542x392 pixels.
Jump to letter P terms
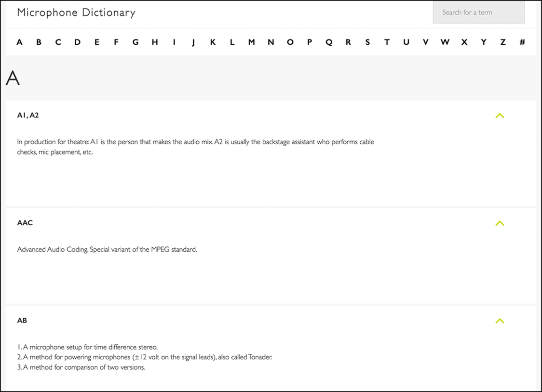tap(310, 42)
